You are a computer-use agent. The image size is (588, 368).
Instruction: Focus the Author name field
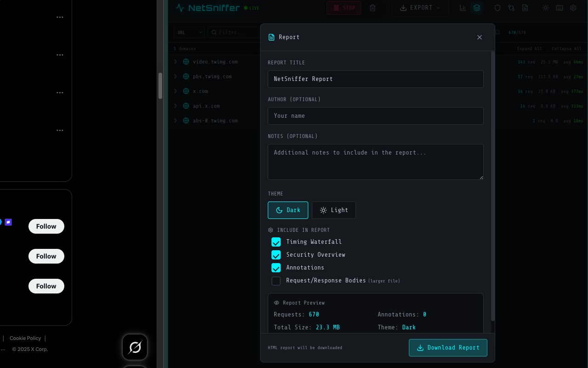[376, 116]
